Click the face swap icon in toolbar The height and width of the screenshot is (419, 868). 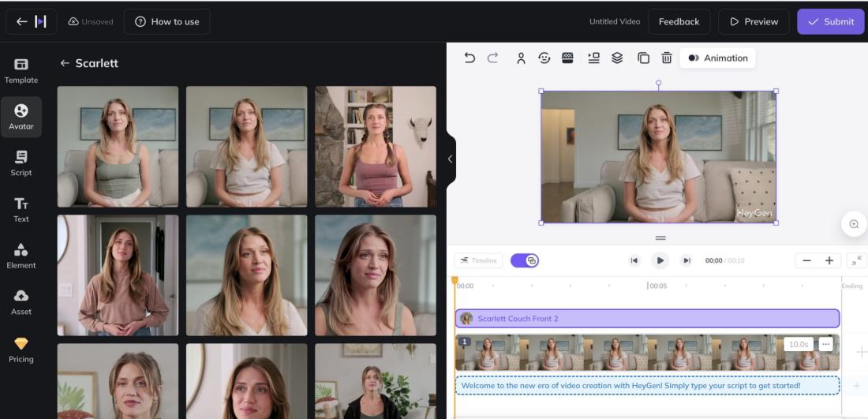point(544,58)
